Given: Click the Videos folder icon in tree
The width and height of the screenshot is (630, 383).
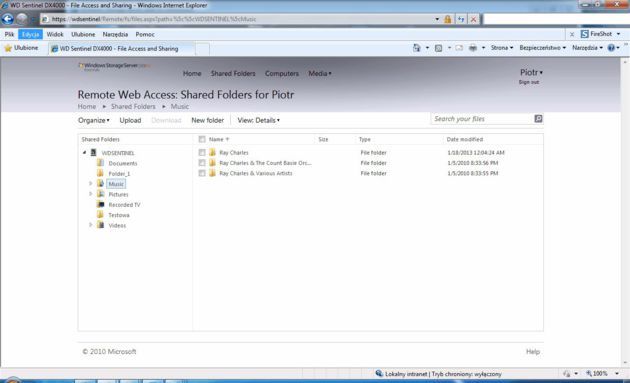Looking at the screenshot, I should tap(101, 225).
